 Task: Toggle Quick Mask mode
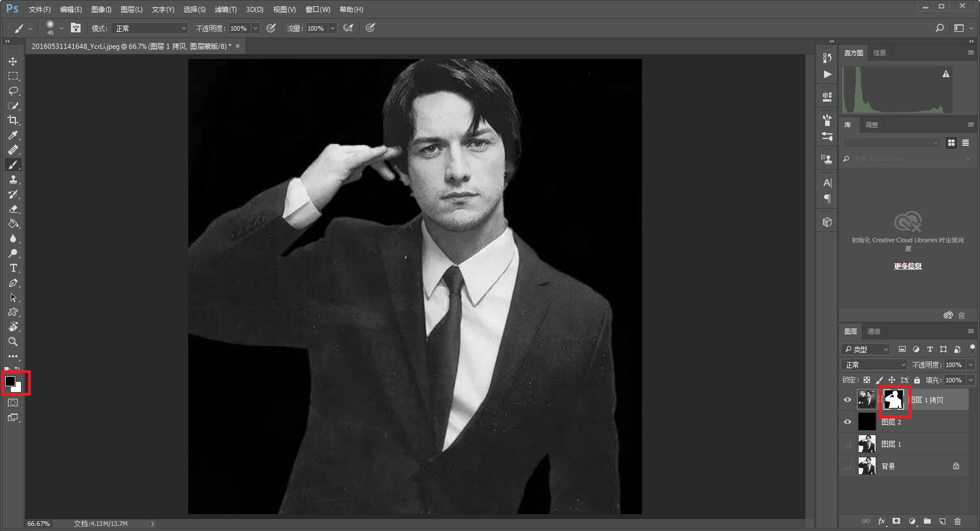(13, 403)
